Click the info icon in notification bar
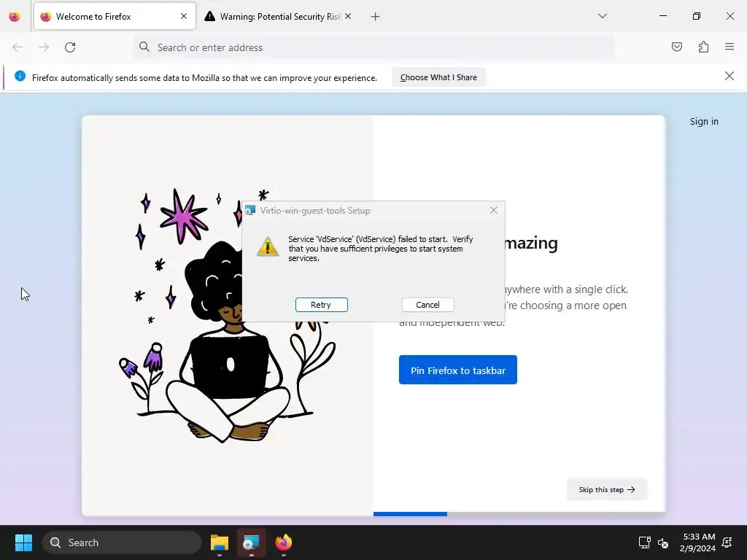The image size is (747, 560). pos(20,76)
